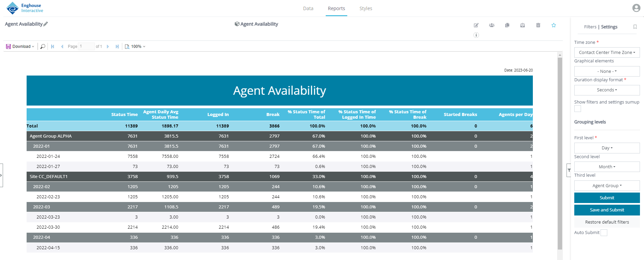Enable Show filters and settings sumup checkbox
The height and width of the screenshot is (260, 644).
click(x=578, y=109)
